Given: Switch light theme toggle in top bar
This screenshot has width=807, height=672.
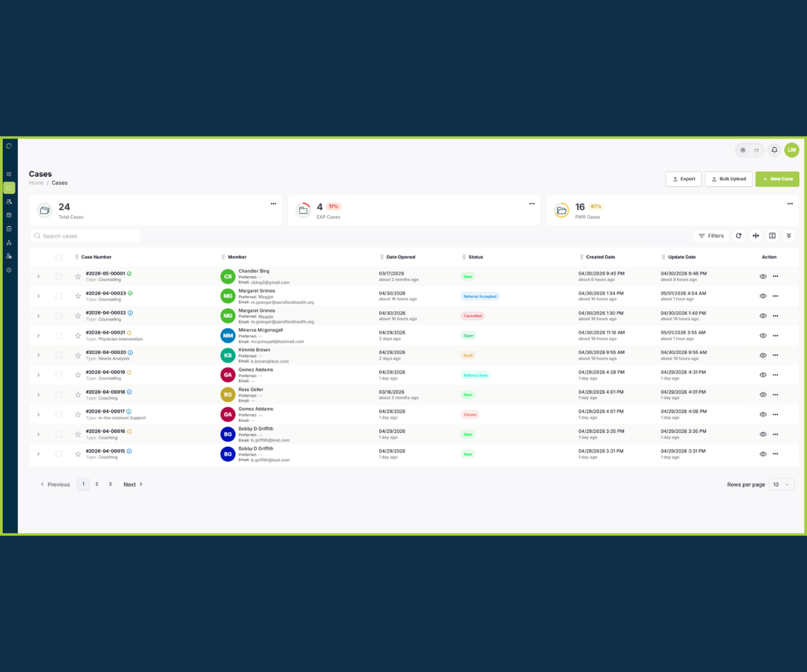Looking at the screenshot, I should click(x=742, y=150).
